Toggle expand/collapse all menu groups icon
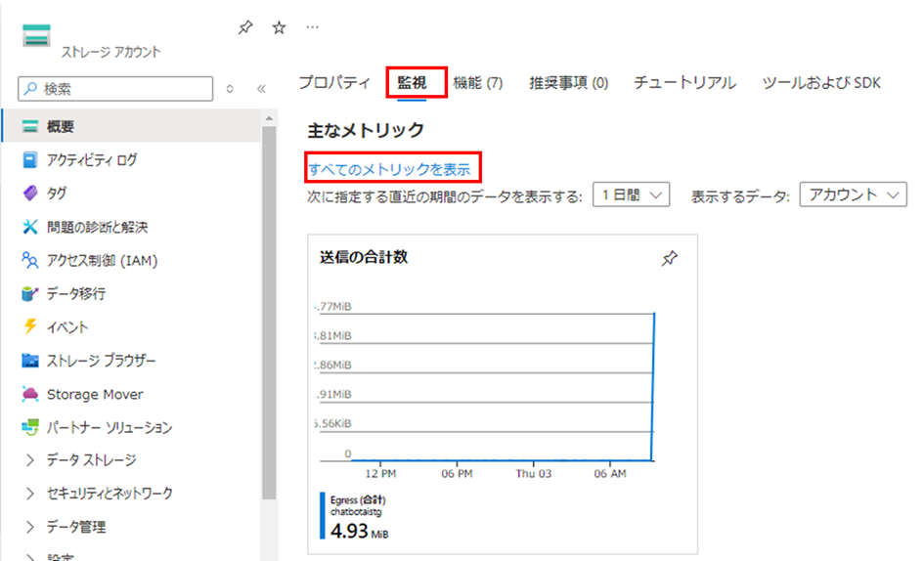This screenshot has height=561, width=924. 230,89
